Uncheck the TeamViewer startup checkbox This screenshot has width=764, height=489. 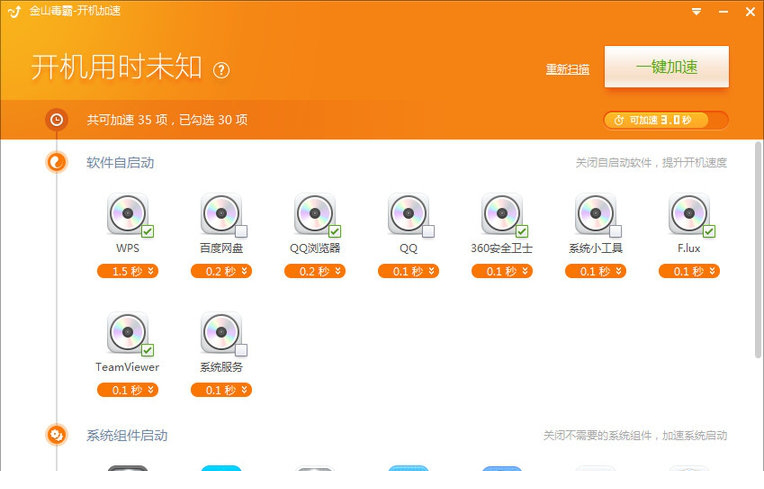(x=148, y=350)
